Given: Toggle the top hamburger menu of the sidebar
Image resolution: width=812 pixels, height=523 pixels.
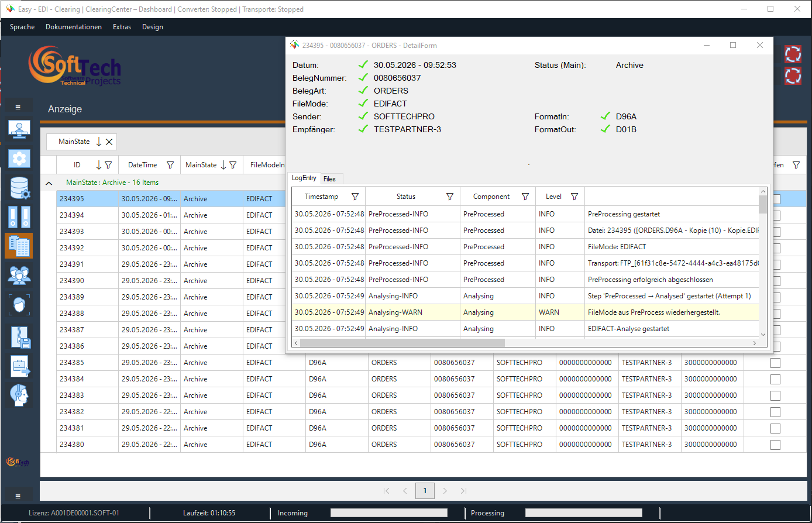Looking at the screenshot, I should tap(18, 107).
